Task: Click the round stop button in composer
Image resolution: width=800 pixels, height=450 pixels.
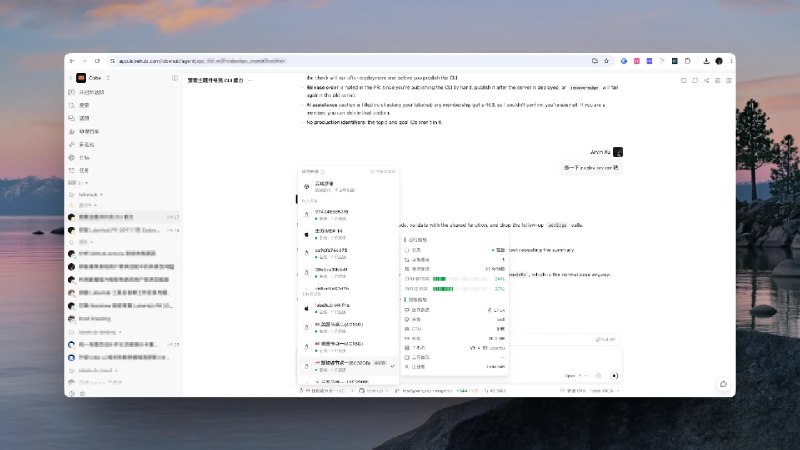Action: pos(615,376)
